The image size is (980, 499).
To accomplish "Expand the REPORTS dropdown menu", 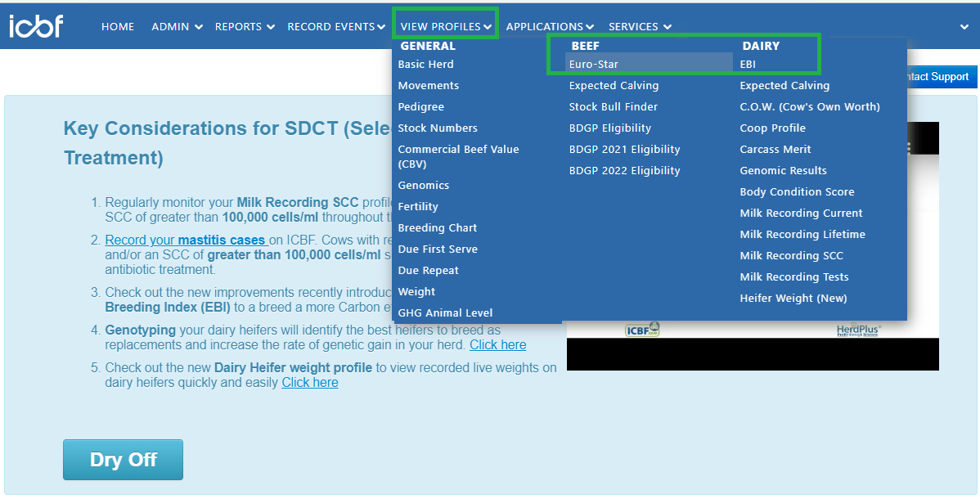I will [x=245, y=27].
